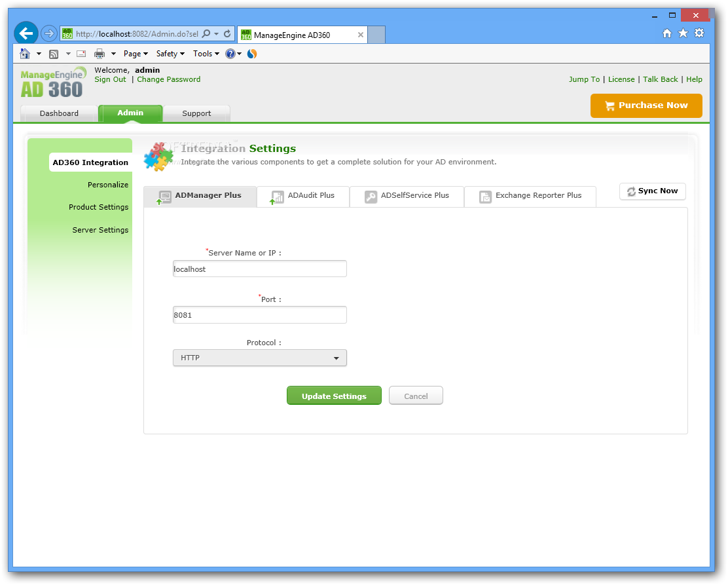Expand the Home icon dropdown arrow
728x585 pixels.
tap(39, 54)
